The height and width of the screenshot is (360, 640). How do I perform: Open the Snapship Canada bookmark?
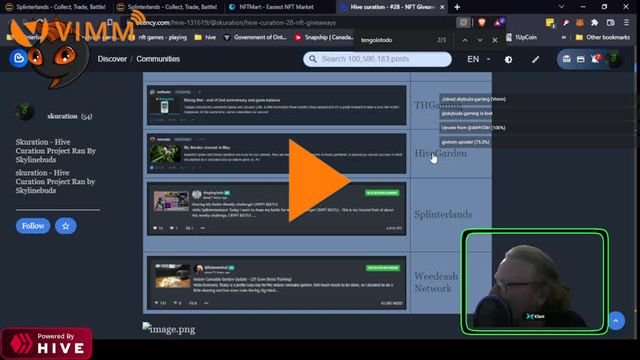[324, 37]
